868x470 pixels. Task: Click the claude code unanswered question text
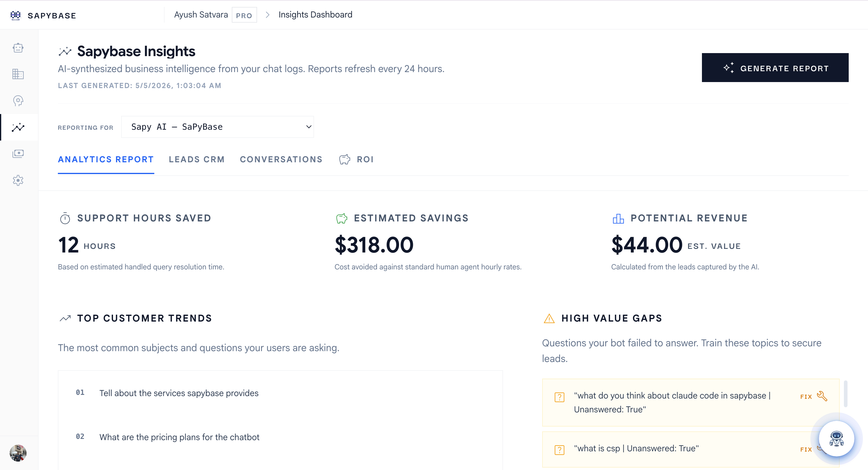pos(672,402)
